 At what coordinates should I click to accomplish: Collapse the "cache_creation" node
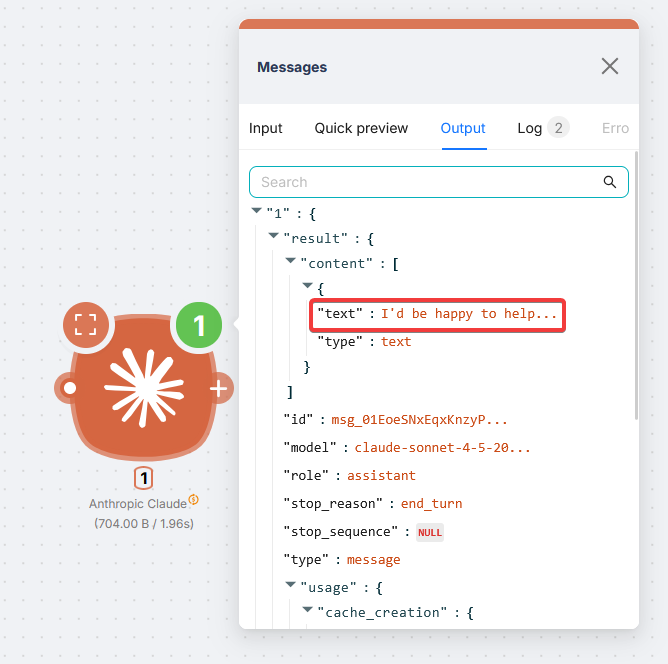[308, 610]
